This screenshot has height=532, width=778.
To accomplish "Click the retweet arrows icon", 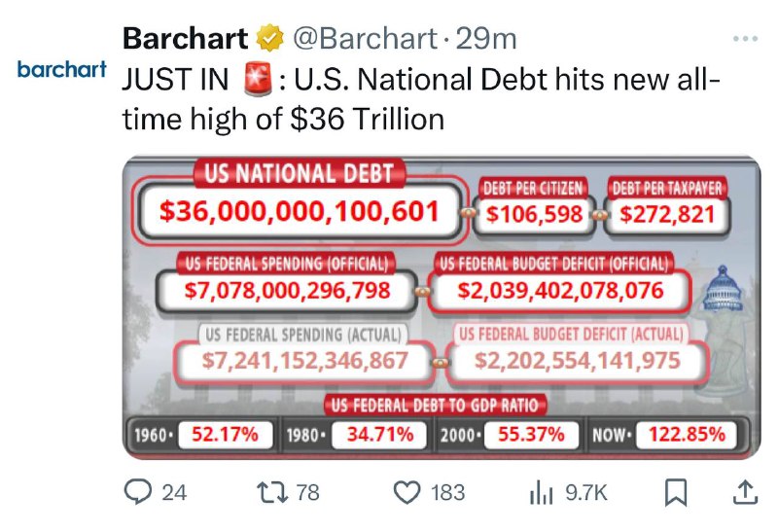I will (272, 492).
